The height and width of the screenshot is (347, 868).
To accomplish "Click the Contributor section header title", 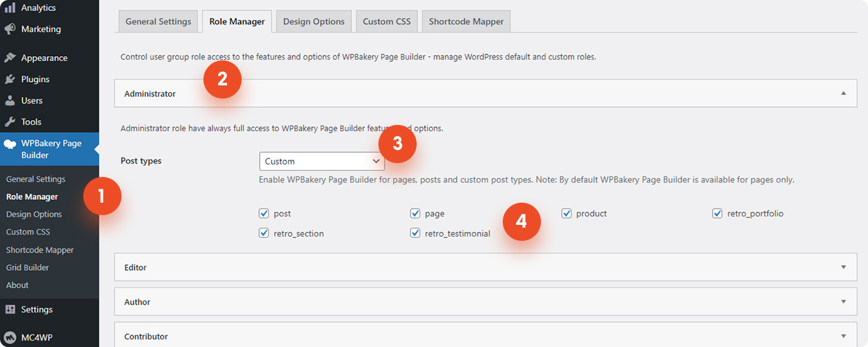I will click(146, 337).
